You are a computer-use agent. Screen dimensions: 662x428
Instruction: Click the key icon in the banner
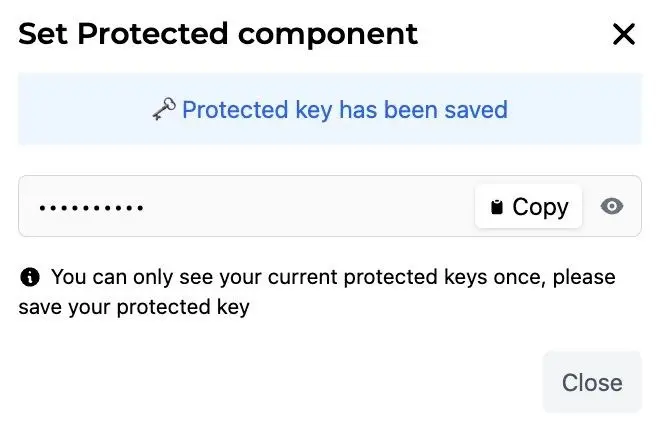(x=164, y=110)
